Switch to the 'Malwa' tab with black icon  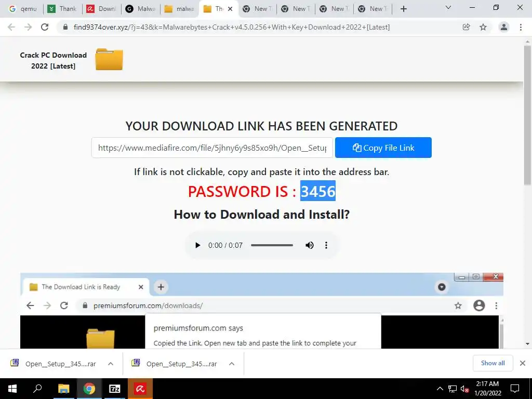(x=140, y=9)
